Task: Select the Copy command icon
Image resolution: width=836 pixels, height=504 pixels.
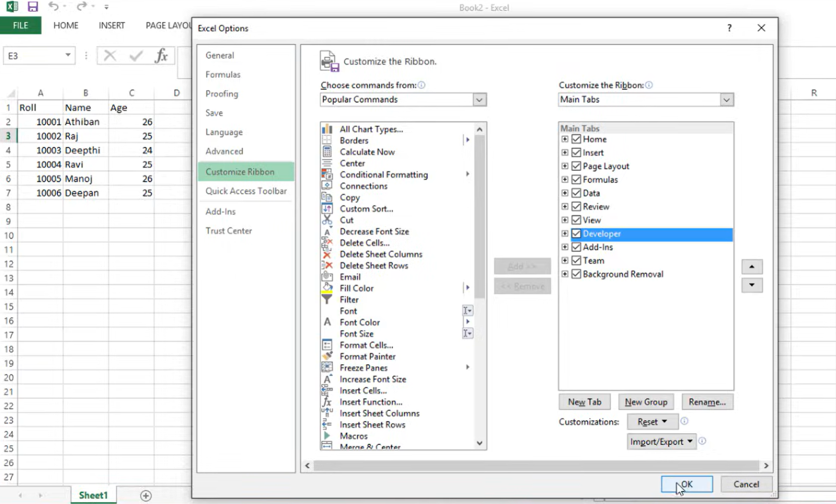Action: click(x=327, y=197)
